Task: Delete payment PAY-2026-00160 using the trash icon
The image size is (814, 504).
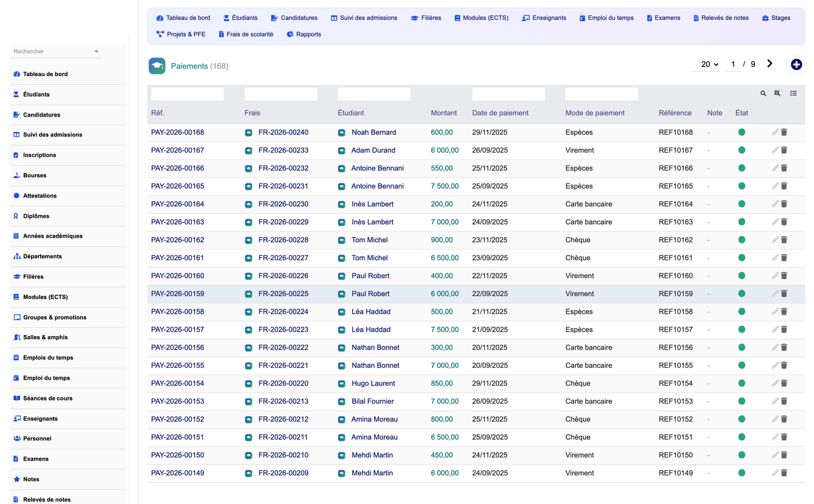Action: pyautogui.click(x=784, y=276)
